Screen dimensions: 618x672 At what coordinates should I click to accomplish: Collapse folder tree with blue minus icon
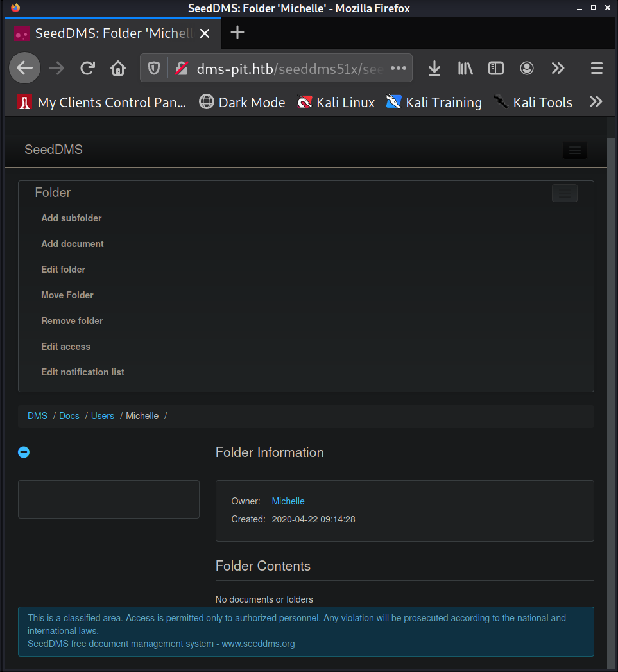tap(24, 452)
